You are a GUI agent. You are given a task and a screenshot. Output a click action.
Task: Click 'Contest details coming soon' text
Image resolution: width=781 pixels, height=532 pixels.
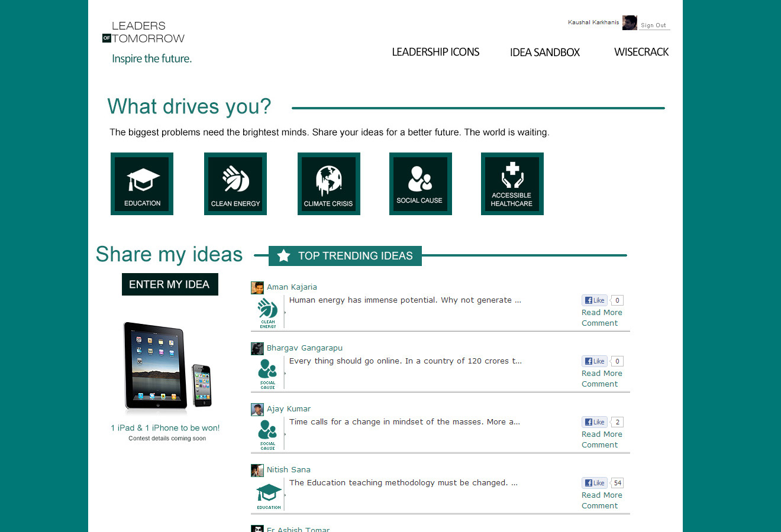pos(167,439)
